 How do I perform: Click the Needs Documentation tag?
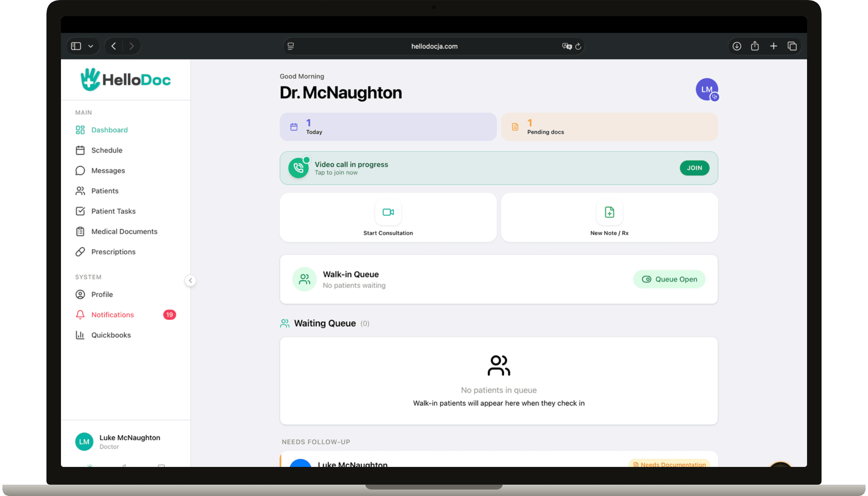(669, 464)
